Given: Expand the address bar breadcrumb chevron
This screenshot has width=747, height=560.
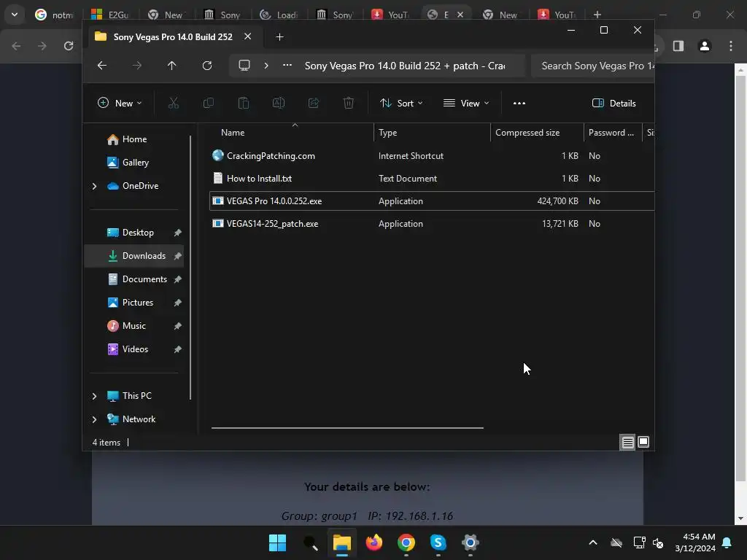Looking at the screenshot, I should point(266,65).
